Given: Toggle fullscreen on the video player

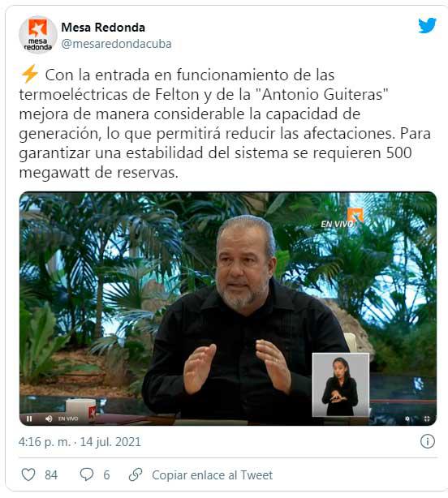Looking at the screenshot, I should click(427, 419).
